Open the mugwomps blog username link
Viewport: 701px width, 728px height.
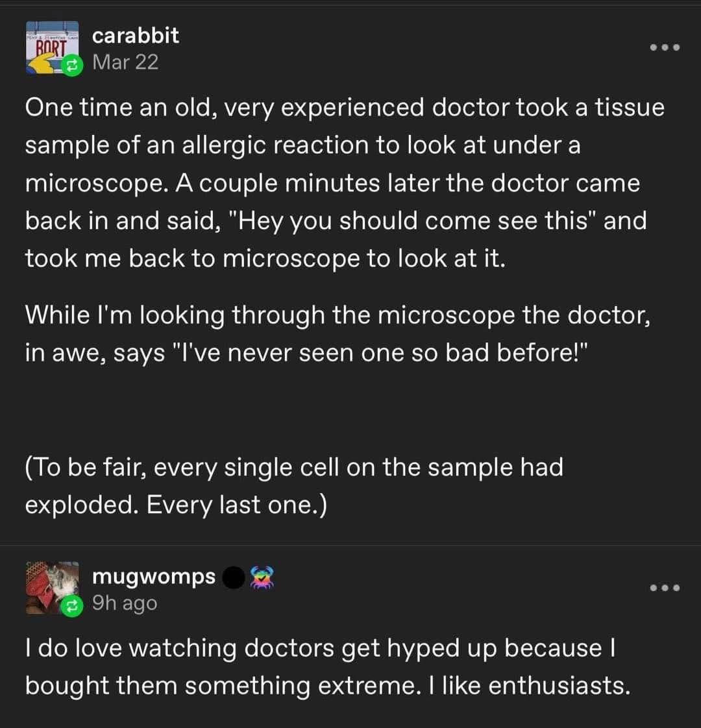tap(154, 577)
